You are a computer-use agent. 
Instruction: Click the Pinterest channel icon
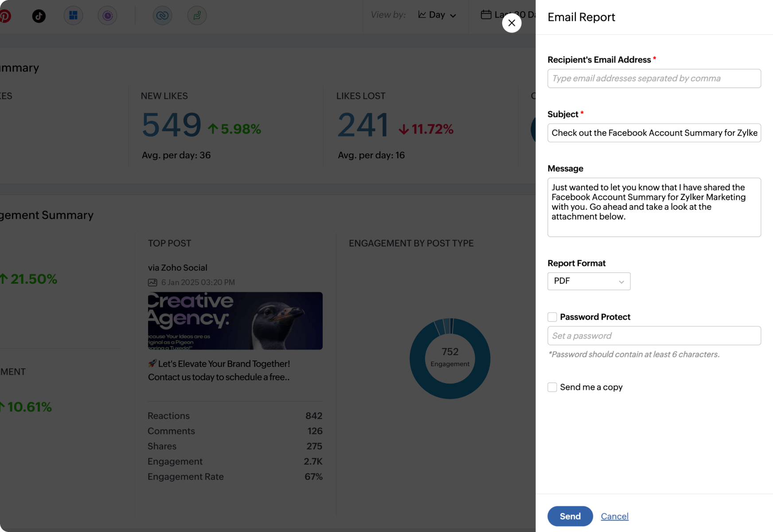(x=5, y=16)
